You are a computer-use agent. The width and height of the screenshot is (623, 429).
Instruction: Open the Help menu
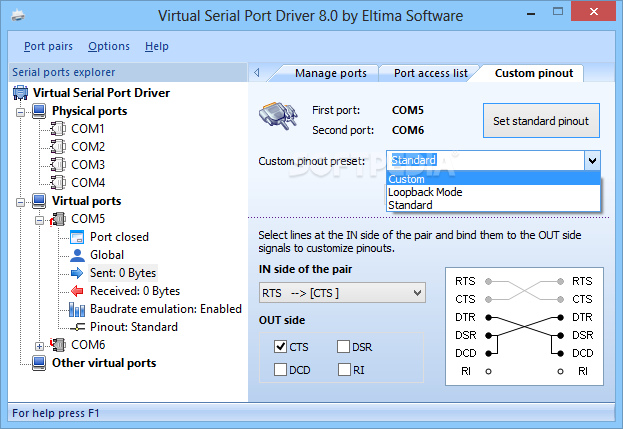tap(157, 46)
